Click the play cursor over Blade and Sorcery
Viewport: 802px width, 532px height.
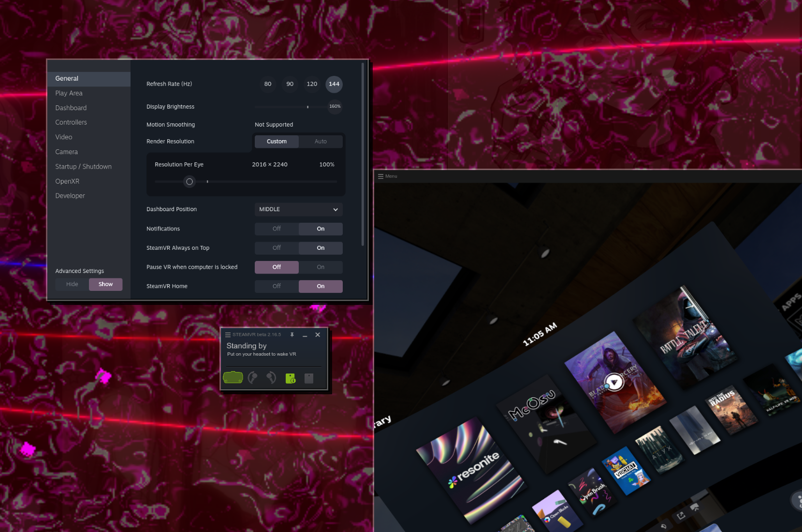click(614, 382)
